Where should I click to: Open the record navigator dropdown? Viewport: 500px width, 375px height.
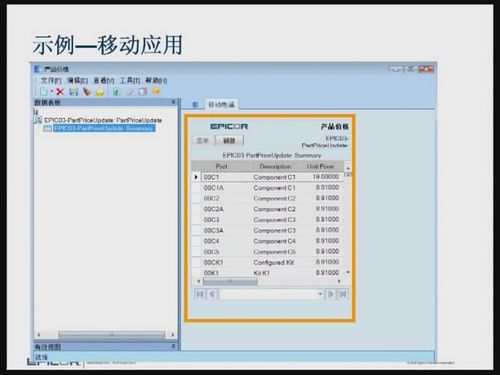click(x=320, y=294)
